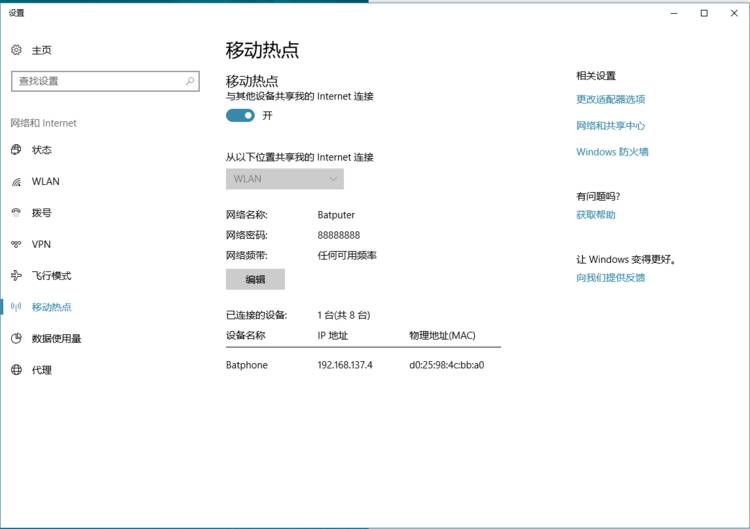This screenshot has width=750, height=529.
Task: Click the Batphone device name
Action: [247, 365]
